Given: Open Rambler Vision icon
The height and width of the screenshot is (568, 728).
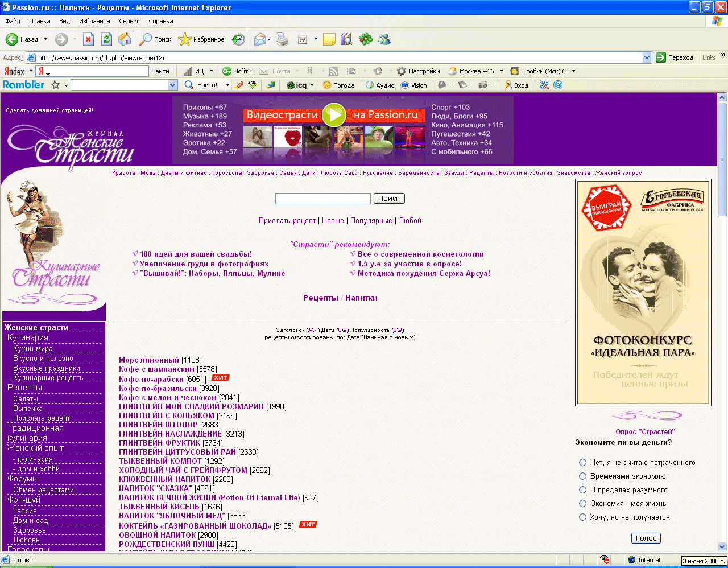Looking at the screenshot, I should click(405, 85).
